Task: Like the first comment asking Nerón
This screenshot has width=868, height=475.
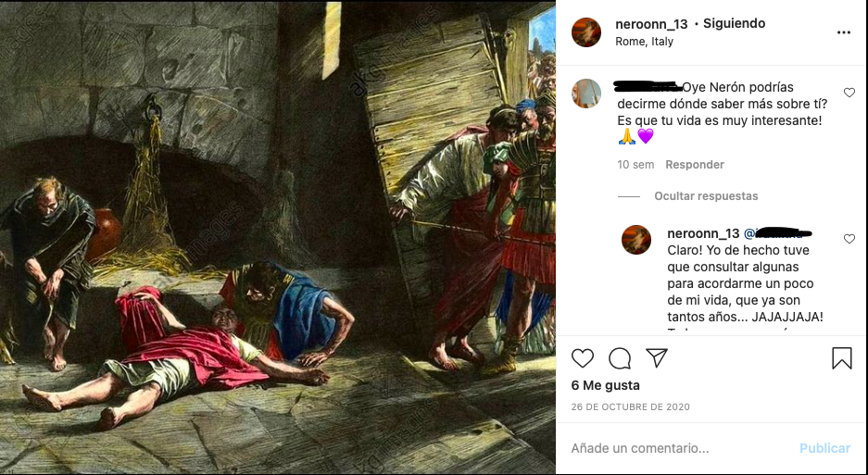Action: 849,93
